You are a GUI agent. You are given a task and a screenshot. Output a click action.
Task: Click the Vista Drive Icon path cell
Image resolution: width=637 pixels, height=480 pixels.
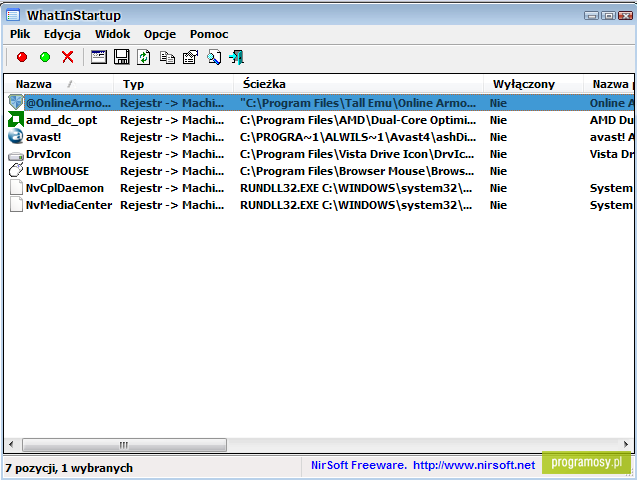point(357,154)
